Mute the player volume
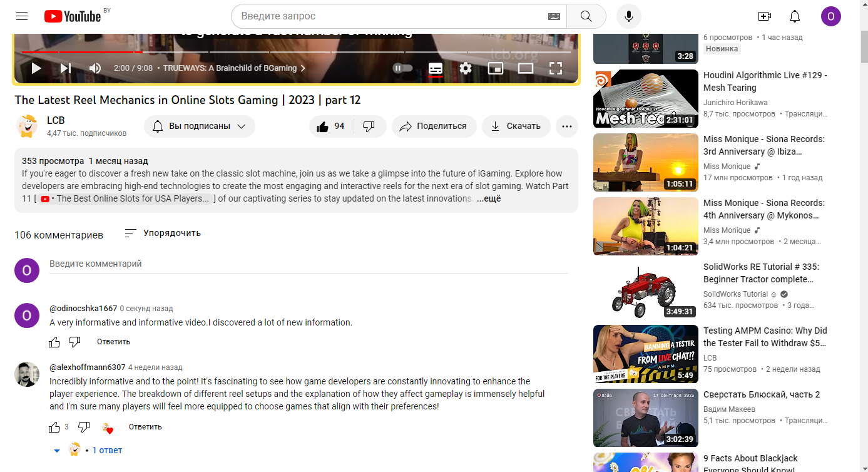The width and height of the screenshot is (868, 472). pos(95,68)
